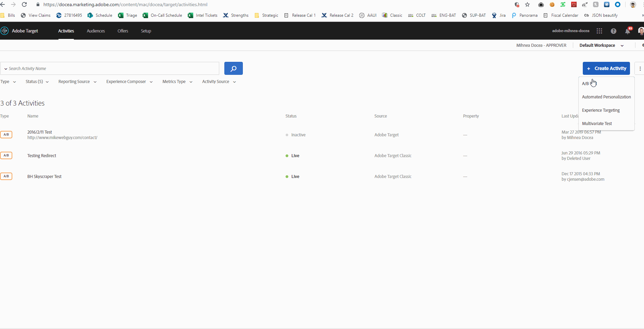This screenshot has width=644, height=329.
Task: Click the A/B badge for Testing Redirect
Action: click(x=6, y=155)
